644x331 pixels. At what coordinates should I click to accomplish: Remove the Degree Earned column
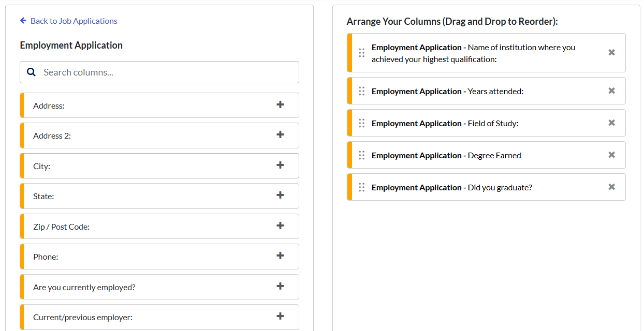pyautogui.click(x=611, y=155)
